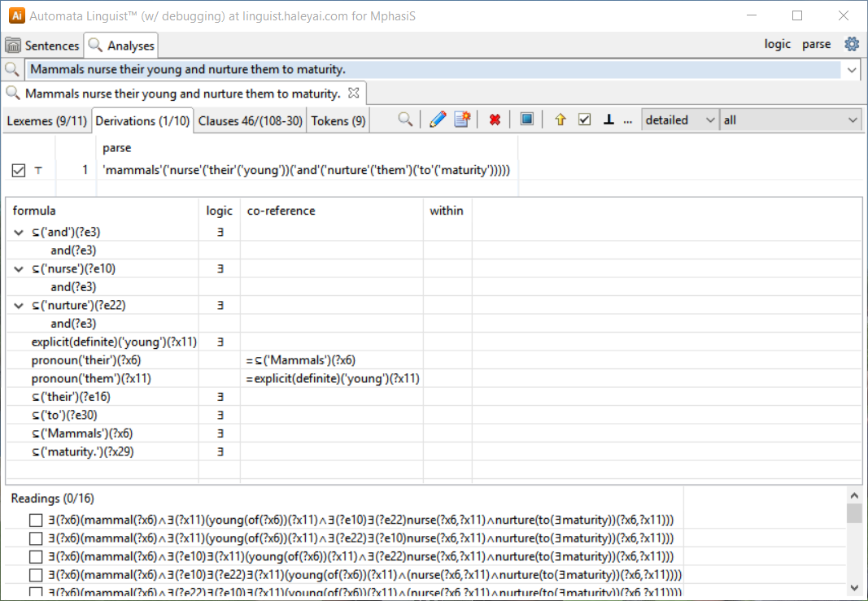Select the pronoun('them')(?x11) formula row
The width and height of the screenshot is (868, 601).
point(91,378)
